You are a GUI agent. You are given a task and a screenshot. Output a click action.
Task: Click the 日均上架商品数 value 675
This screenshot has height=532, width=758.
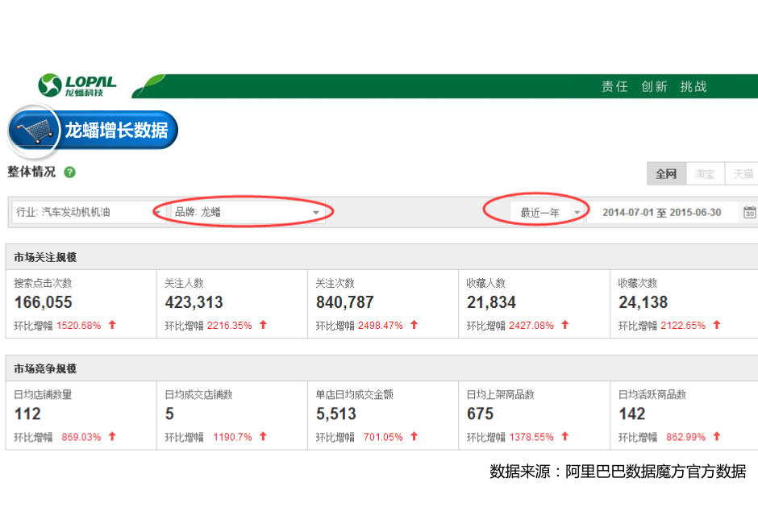(x=480, y=414)
